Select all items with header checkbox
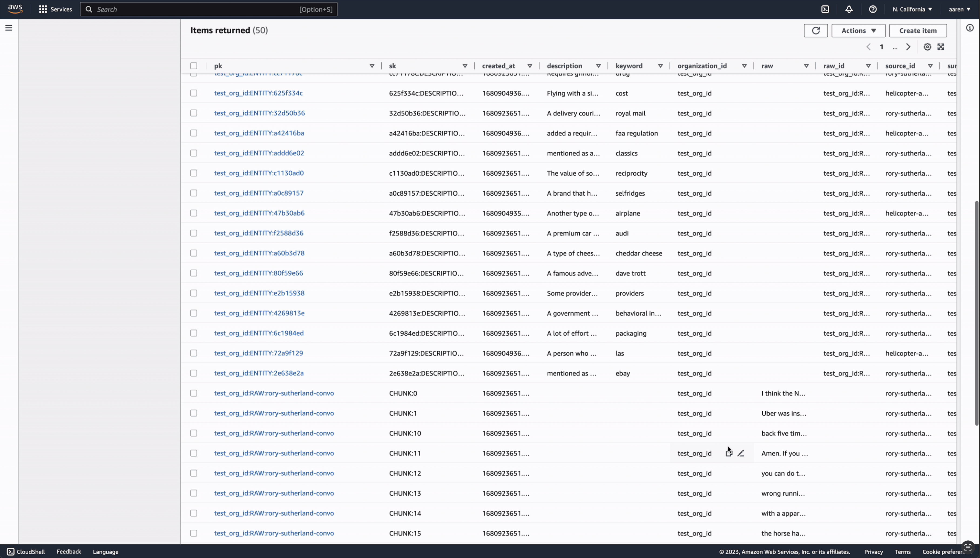The image size is (980, 558). 194,66
